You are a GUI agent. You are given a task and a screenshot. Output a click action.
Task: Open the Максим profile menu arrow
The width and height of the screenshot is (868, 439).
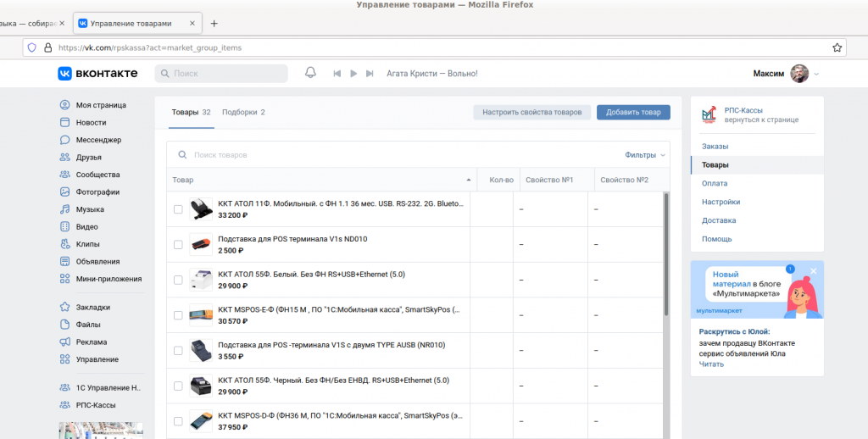click(x=816, y=74)
